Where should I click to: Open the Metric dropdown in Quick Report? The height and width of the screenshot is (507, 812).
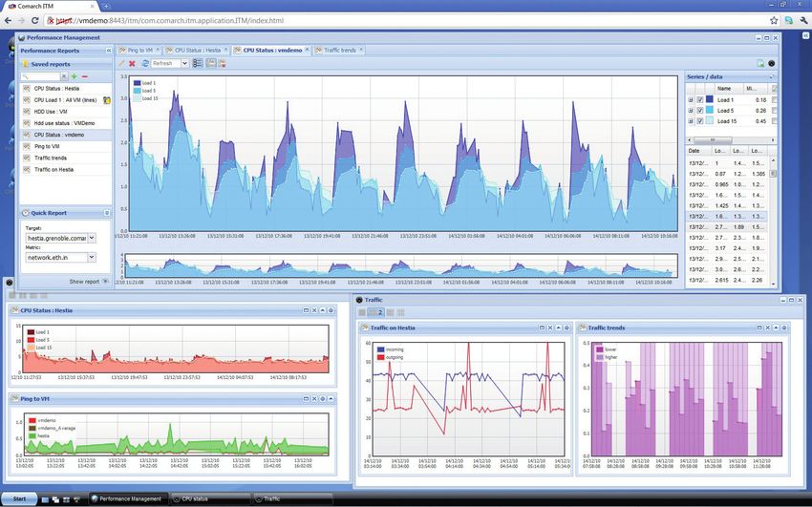(x=91, y=257)
